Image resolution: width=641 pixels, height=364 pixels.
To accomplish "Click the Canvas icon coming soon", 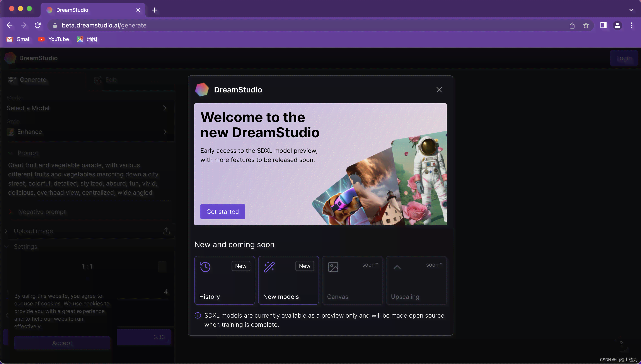I will [333, 267].
